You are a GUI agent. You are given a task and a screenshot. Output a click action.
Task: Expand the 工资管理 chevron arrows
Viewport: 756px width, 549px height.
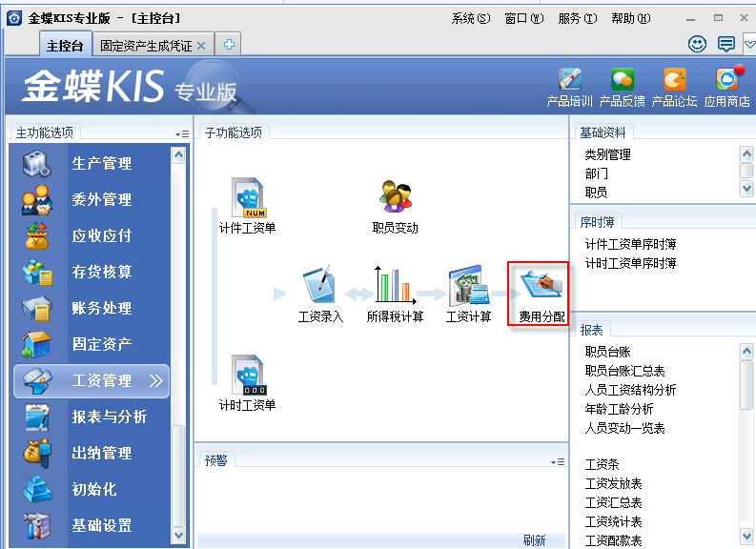coord(156,381)
